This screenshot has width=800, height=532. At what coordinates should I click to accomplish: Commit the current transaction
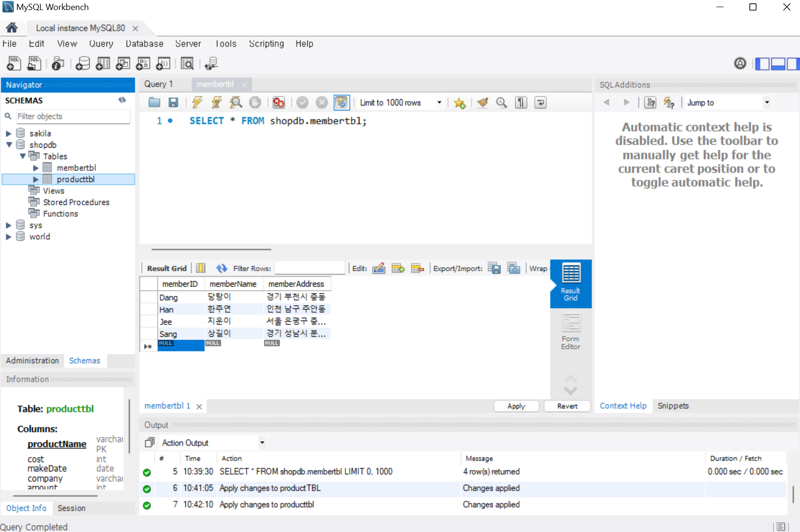tap(303, 102)
